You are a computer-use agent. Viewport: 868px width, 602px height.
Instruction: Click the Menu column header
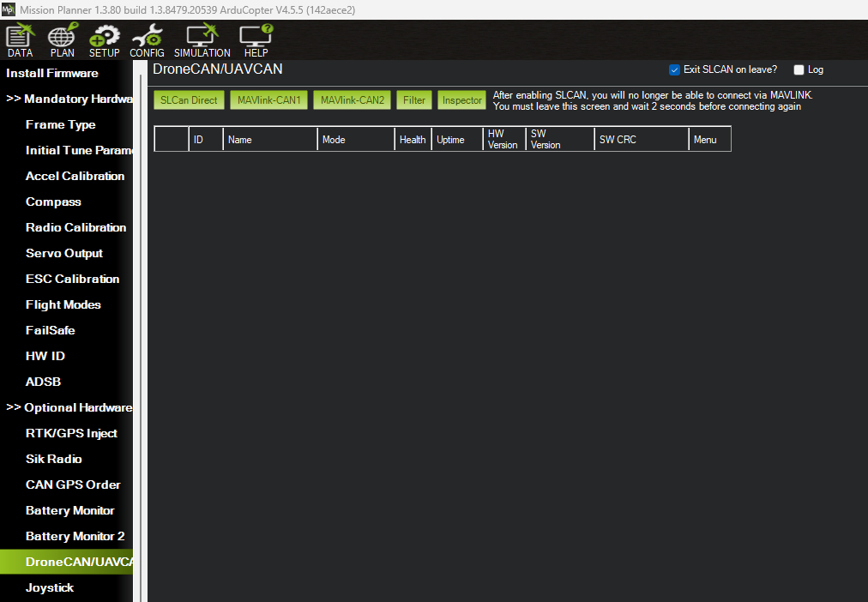point(710,139)
